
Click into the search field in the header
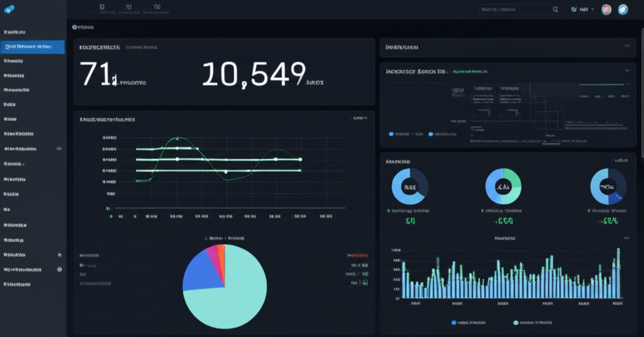[513, 9]
